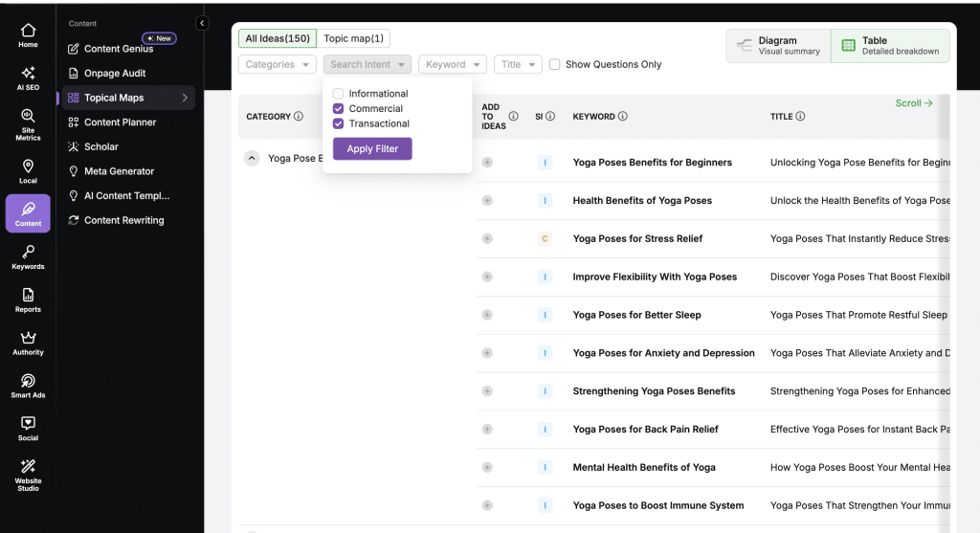Open the Reports sidebar icon
Screen dimensions: 980x533
click(28, 300)
